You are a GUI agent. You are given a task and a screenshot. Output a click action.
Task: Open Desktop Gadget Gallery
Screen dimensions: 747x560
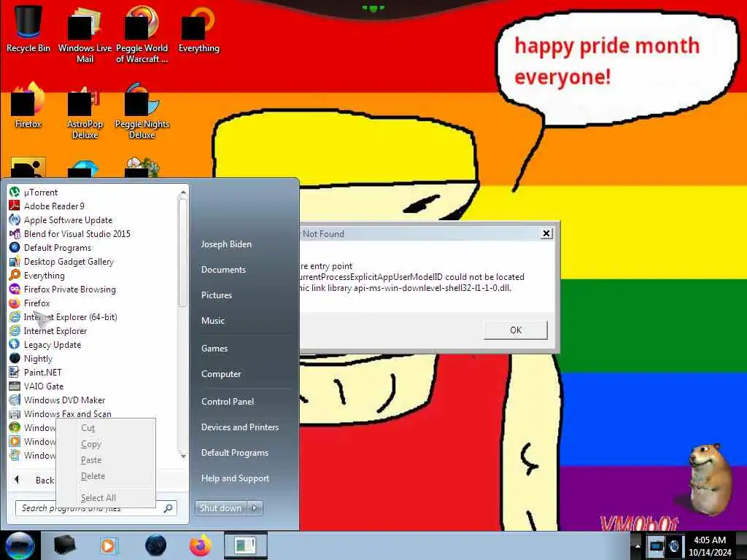(61, 262)
